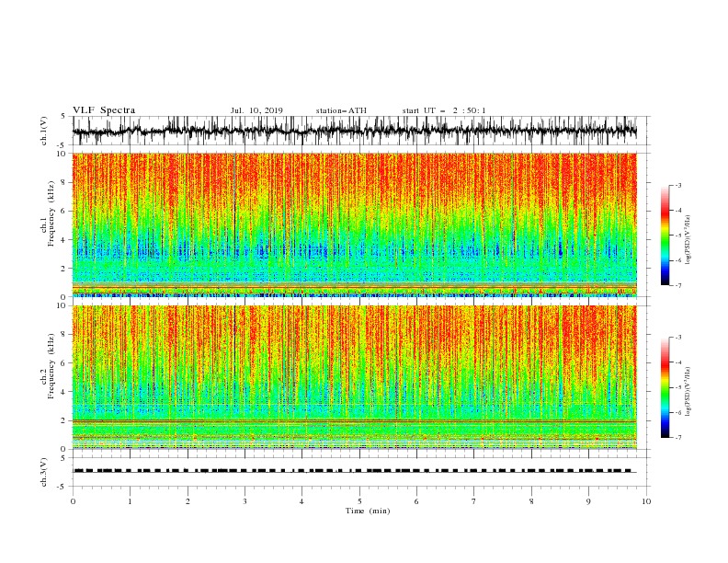Click the time axis tick label "4"
728x563 pixels.
301,501
